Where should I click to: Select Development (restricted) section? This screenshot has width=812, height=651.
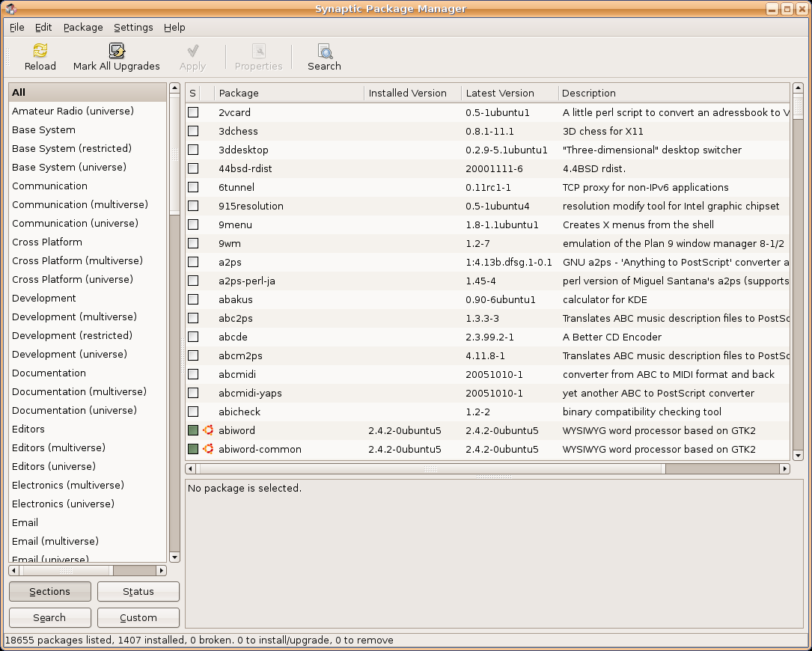(x=88, y=335)
